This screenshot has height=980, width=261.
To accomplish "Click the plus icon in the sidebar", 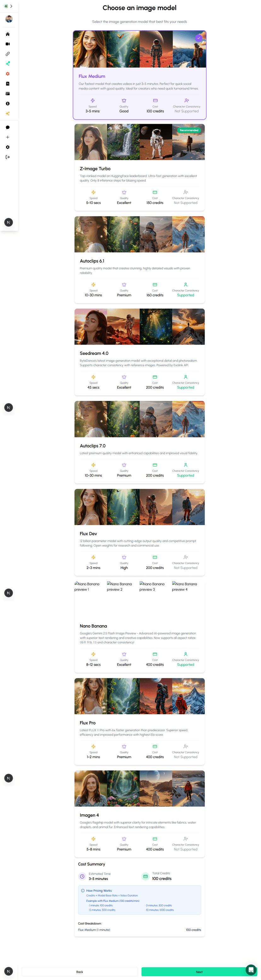I will click(x=8, y=137).
